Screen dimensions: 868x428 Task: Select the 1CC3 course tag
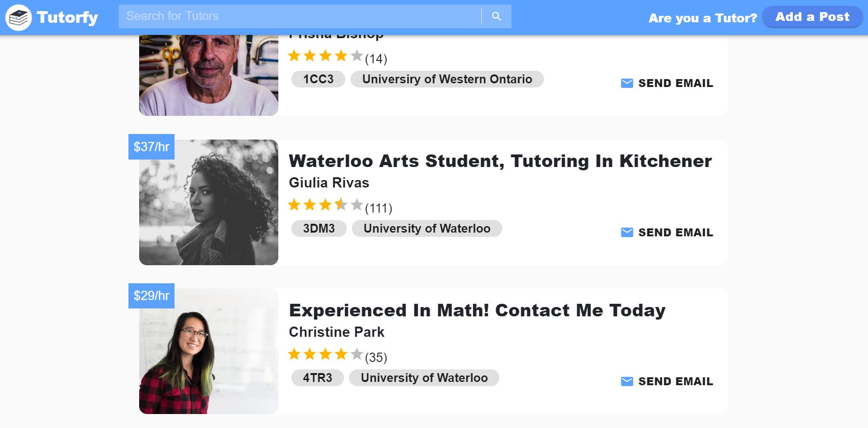pyautogui.click(x=318, y=79)
